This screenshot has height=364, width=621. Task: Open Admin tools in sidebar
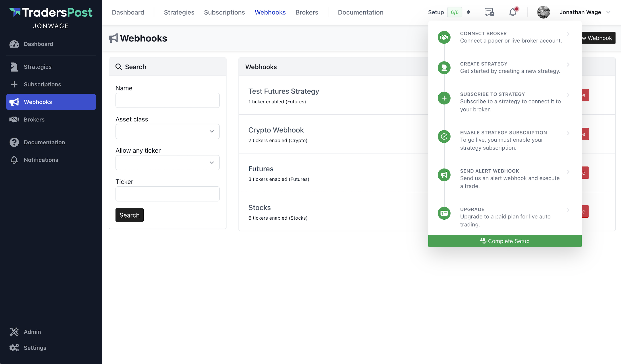coord(32,332)
